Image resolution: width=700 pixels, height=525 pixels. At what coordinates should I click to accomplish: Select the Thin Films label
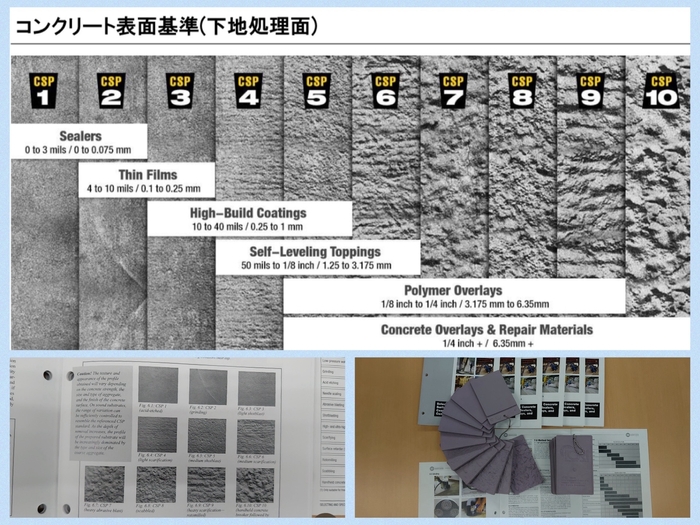tap(148, 181)
